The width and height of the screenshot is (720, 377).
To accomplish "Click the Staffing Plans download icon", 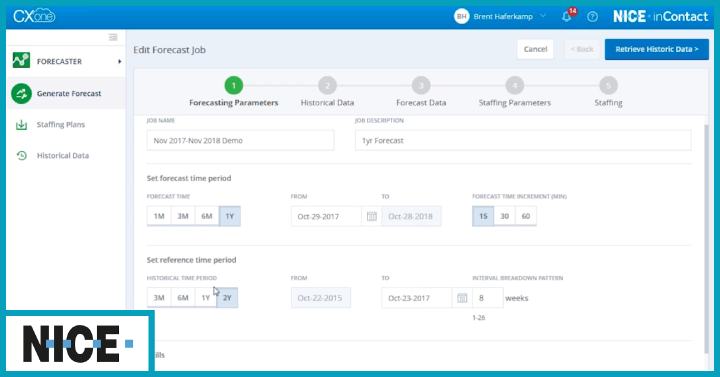I will [x=21, y=124].
